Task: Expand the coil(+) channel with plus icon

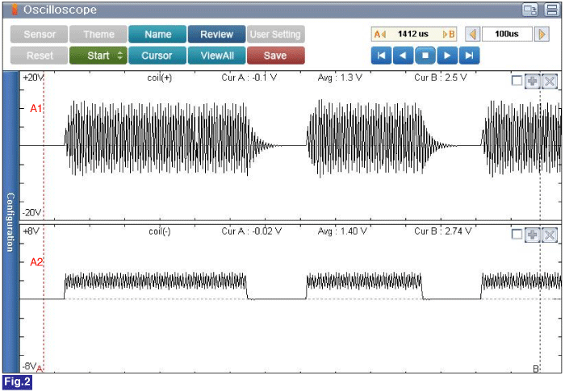Action: [x=532, y=81]
